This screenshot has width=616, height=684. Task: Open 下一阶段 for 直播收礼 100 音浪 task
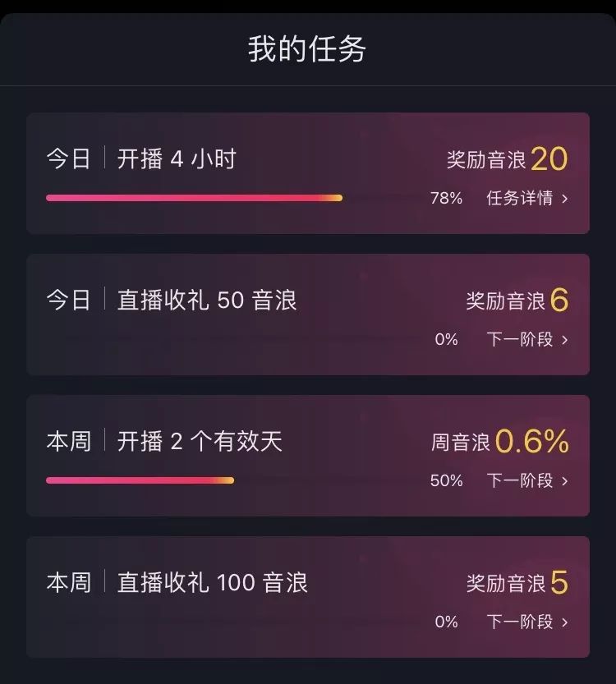click(x=520, y=622)
